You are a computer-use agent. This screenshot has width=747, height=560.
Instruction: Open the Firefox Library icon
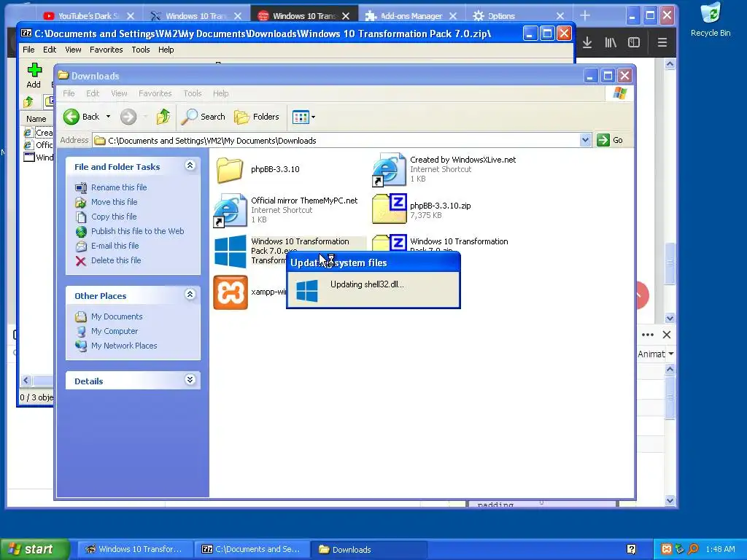pos(611,42)
